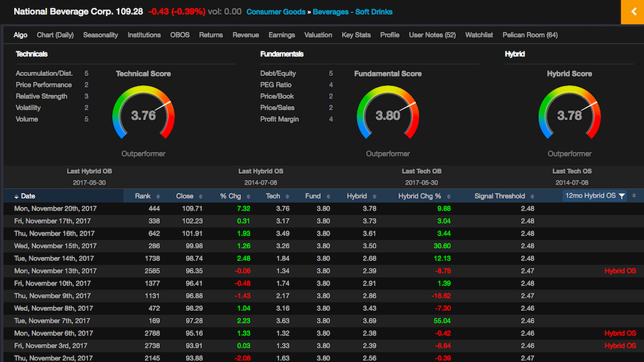Switch to OBOS tab
644x362 pixels.
tap(180, 35)
